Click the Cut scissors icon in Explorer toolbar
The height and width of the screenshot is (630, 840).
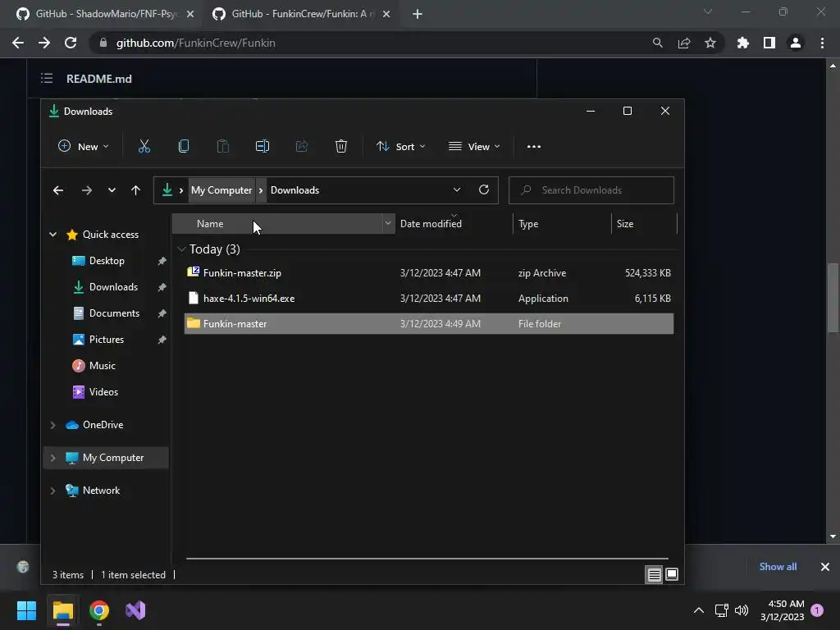[144, 146]
